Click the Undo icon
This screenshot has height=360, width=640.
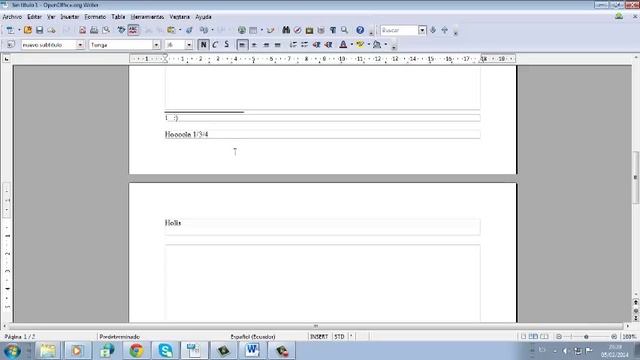(x=204, y=30)
